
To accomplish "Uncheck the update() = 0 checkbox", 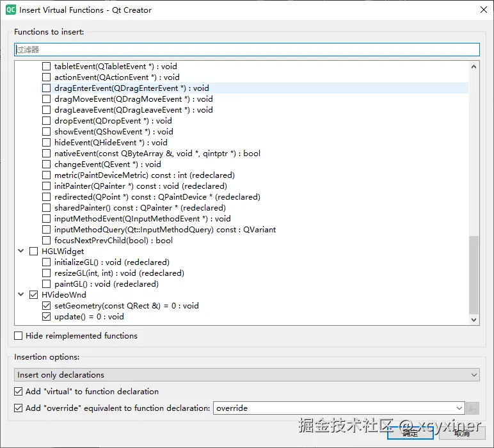I will pyautogui.click(x=46, y=317).
